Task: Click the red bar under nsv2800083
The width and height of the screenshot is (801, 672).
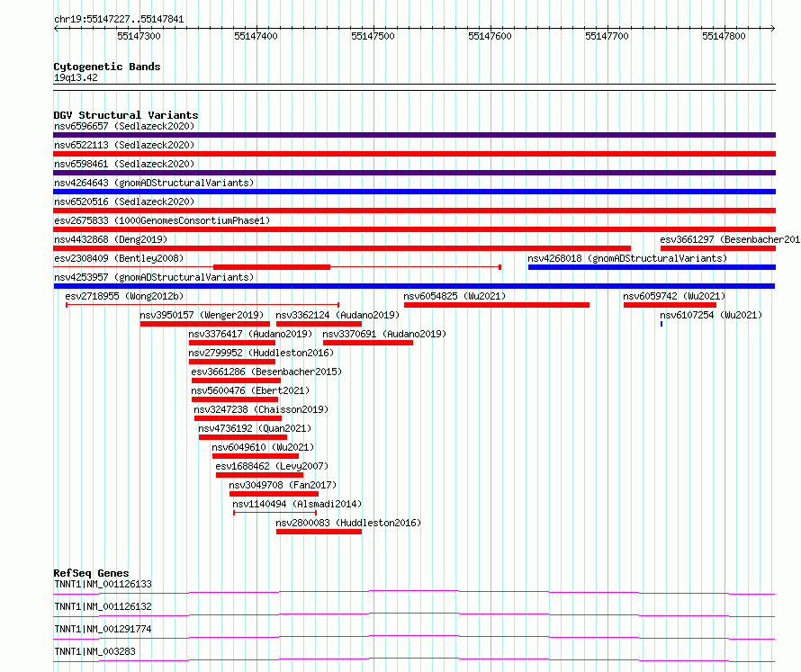Action: tap(319, 532)
